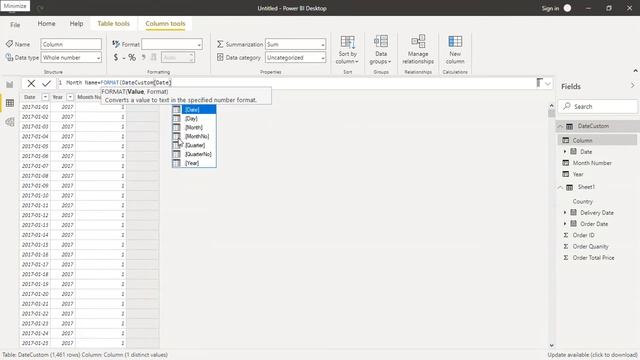Image resolution: width=640 pixels, height=360 pixels.
Task: Click the 2017-01-25 date cell
Action: click(x=35, y=343)
